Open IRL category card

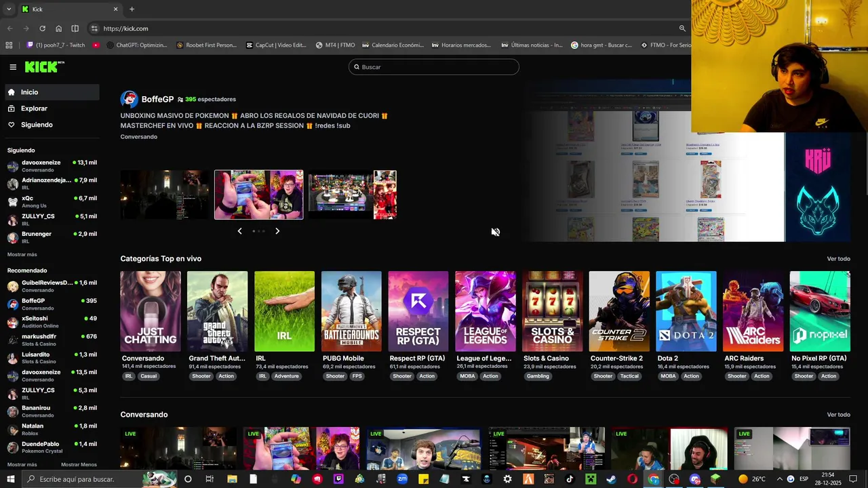pos(284,311)
